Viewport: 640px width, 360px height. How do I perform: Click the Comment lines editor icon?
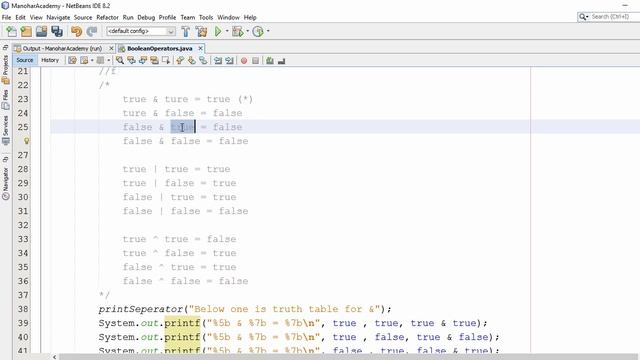tap(270, 60)
